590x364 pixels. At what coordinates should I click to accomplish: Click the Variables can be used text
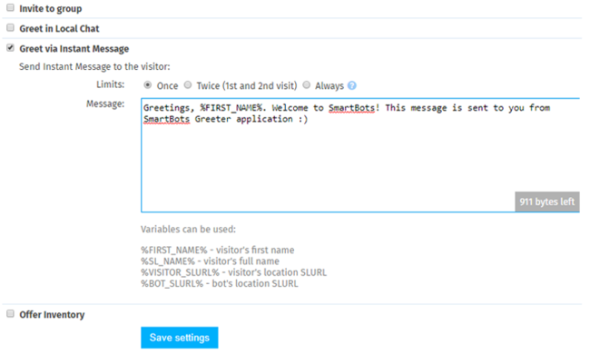coord(188,230)
